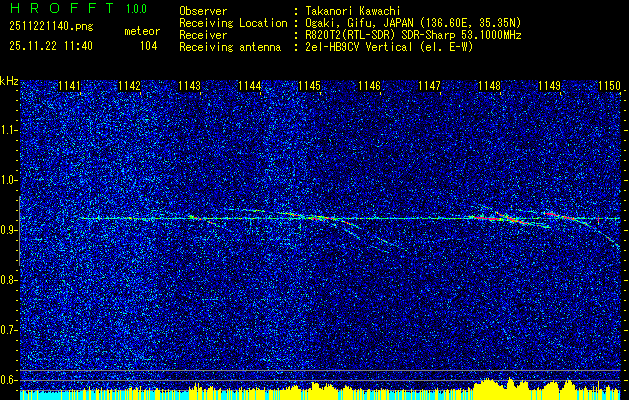This screenshot has height=400, width=629.
Task: Click the date stamp 25.11.22 11:40
Action: tap(51, 46)
